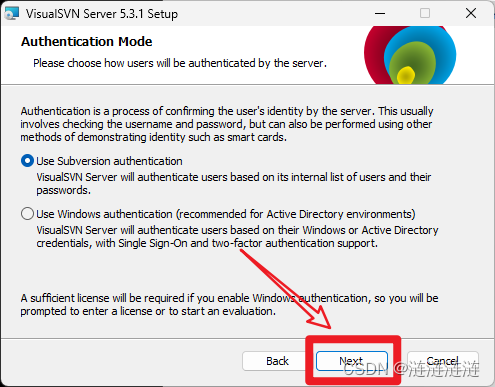Click 'Please choose how users will be authenticated' text
Image resolution: width=495 pixels, height=387 pixels.
(x=180, y=63)
